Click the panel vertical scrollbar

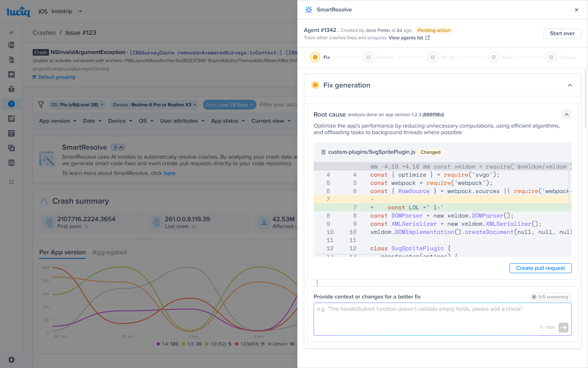point(586,98)
